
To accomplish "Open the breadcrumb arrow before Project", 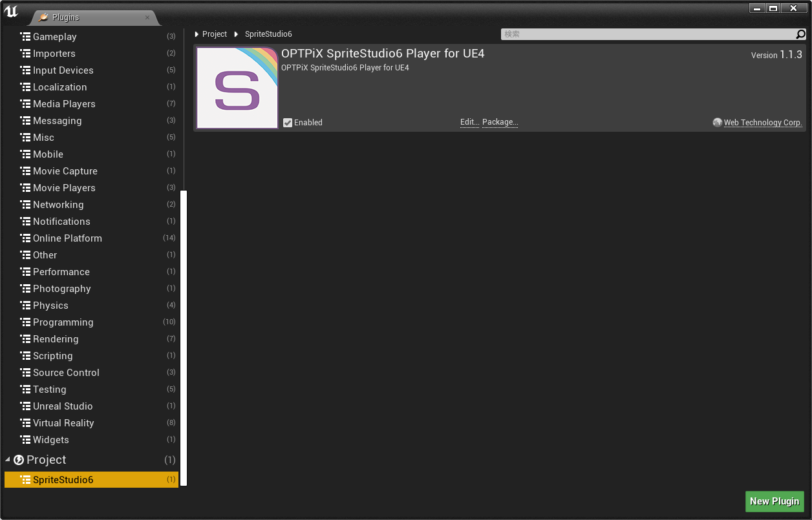I will tap(197, 34).
